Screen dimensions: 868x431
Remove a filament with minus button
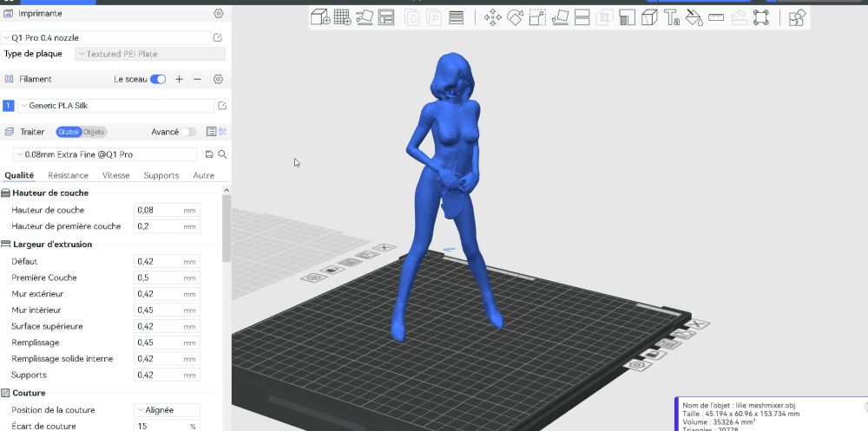pos(197,79)
